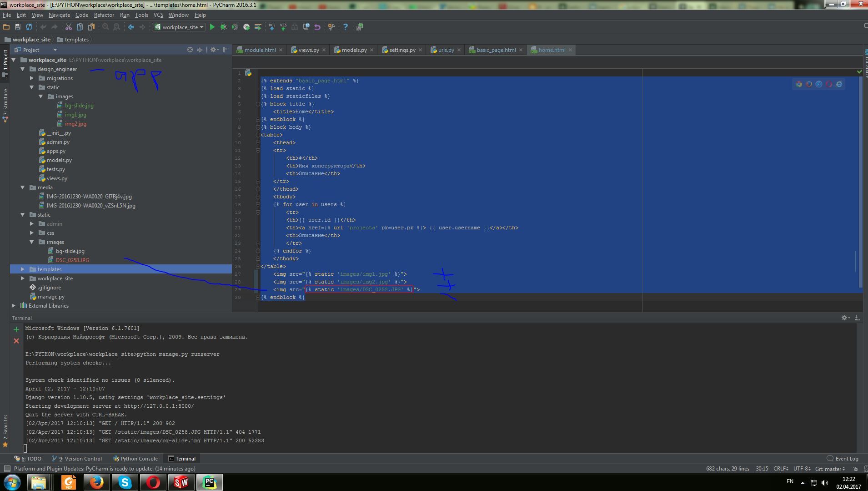Open Skype from the Windows taskbar

pos(125,482)
